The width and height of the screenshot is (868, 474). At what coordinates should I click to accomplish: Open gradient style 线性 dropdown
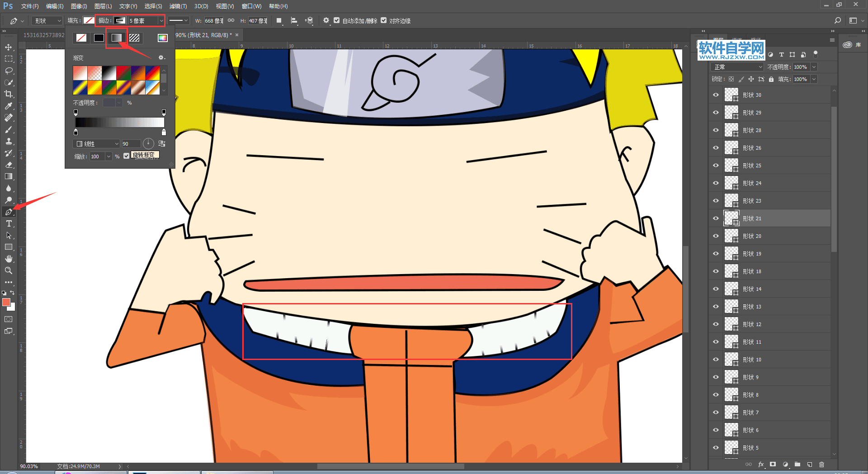(96, 144)
